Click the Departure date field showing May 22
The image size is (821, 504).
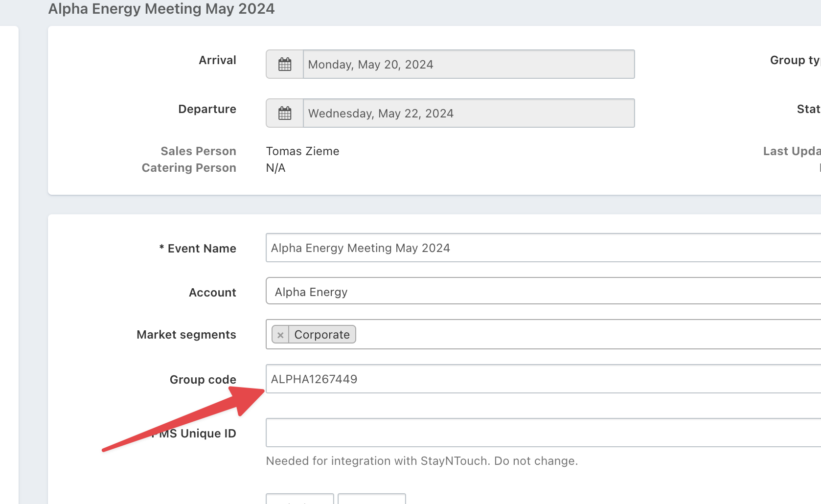pos(468,113)
